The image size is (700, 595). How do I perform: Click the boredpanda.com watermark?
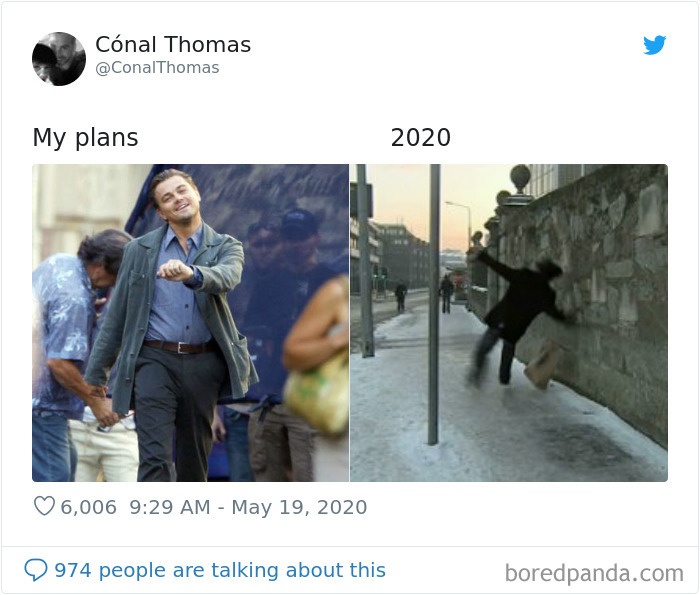pos(594,573)
